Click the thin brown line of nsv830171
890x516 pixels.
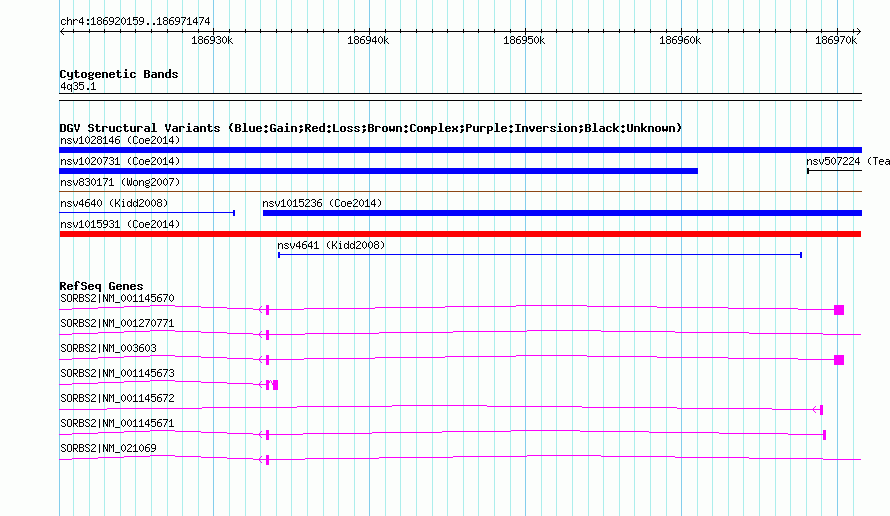coord(460,192)
